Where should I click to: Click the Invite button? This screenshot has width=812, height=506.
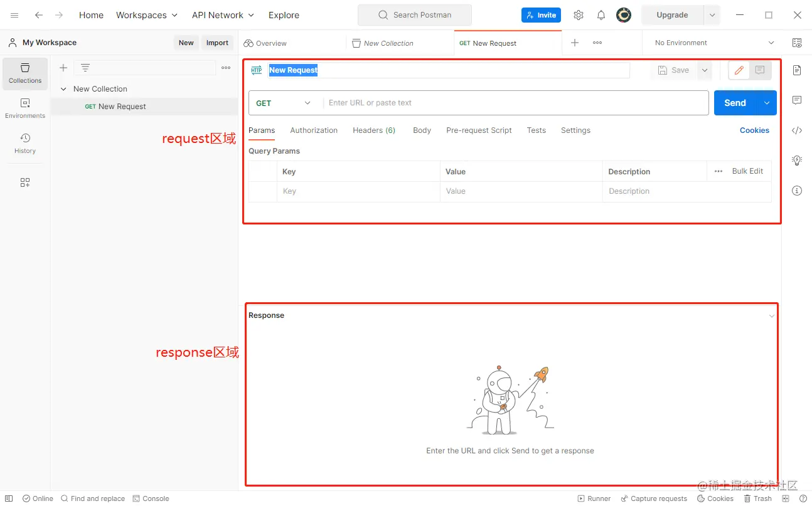pos(541,15)
